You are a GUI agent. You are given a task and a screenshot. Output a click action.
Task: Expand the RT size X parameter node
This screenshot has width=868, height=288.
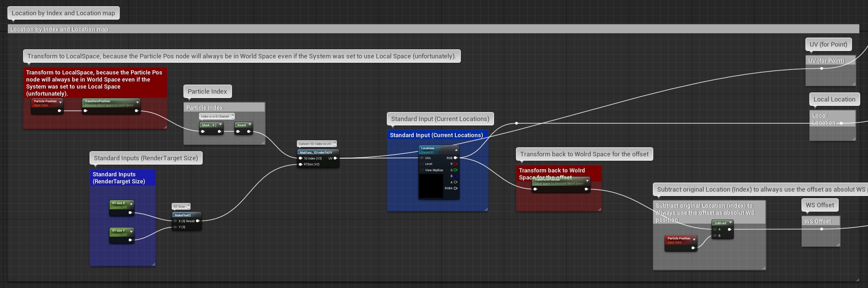131,204
